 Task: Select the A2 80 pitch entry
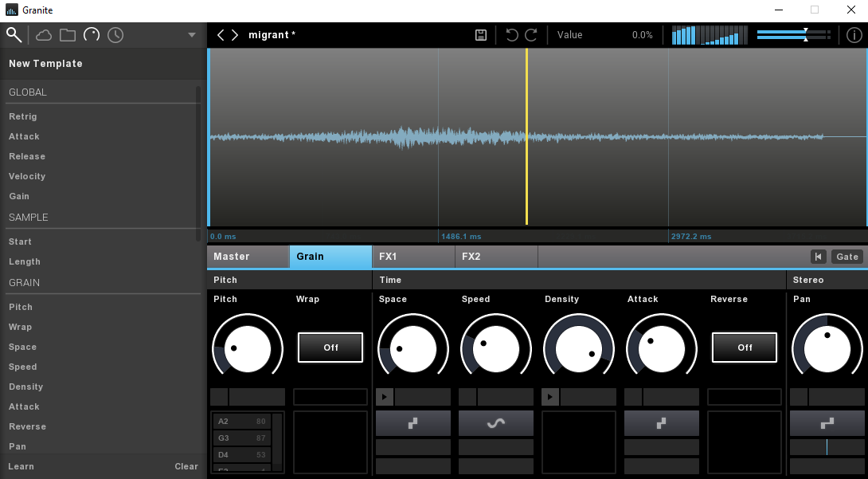pos(242,422)
